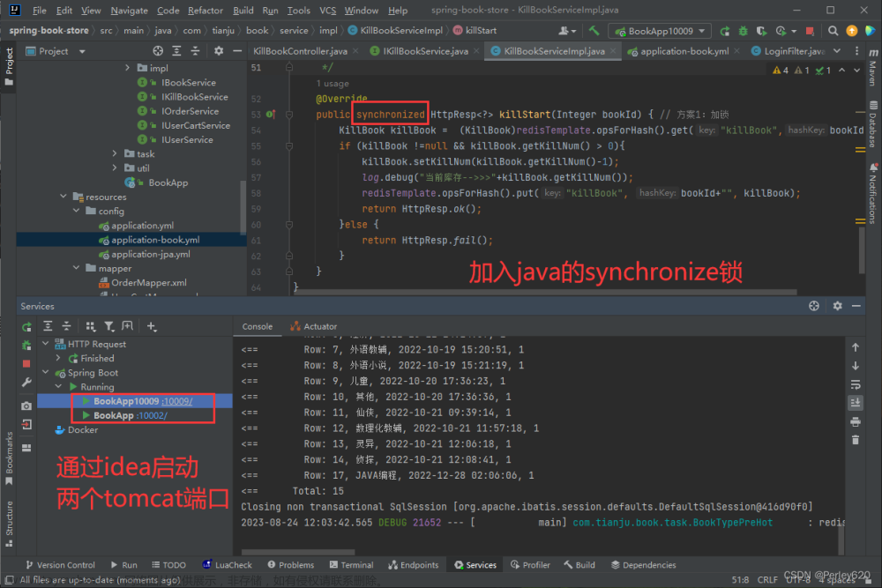Stop service with red square in Services

(26, 364)
